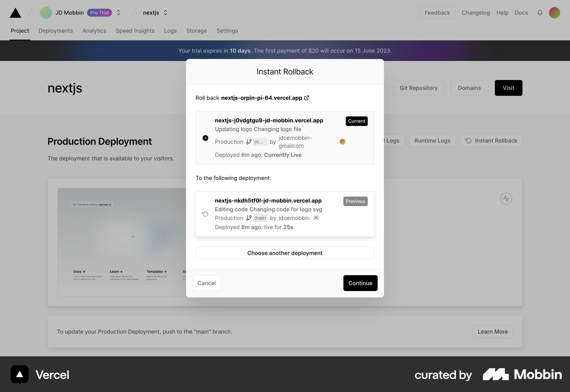Click the error status icon on current deployment
This screenshot has width=570, height=392.
(205, 138)
